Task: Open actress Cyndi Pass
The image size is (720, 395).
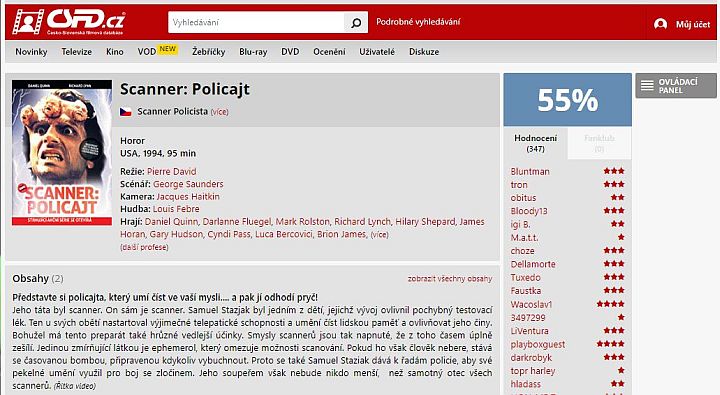Action: coord(229,234)
